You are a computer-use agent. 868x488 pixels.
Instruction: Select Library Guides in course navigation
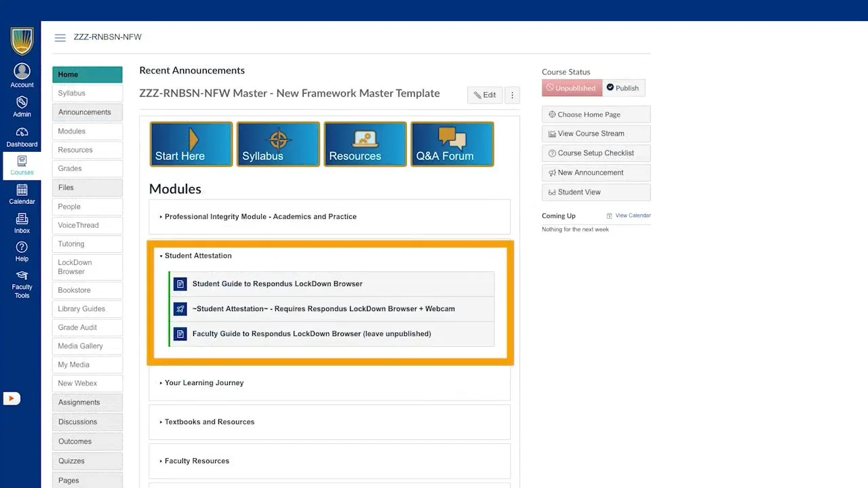tap(87, 309)
